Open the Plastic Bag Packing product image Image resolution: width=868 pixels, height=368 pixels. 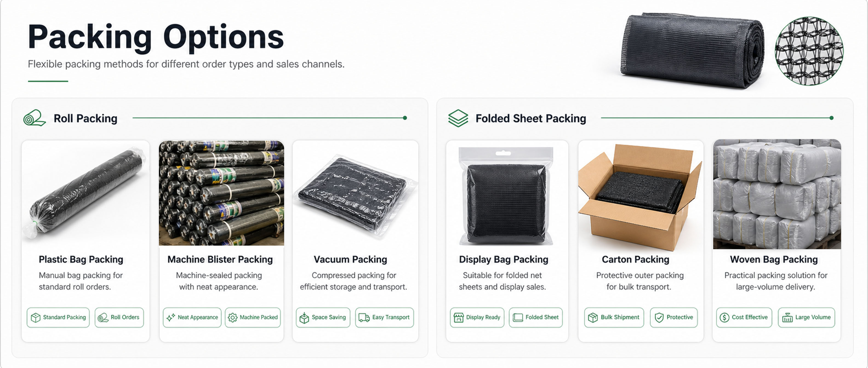(85, 194)
